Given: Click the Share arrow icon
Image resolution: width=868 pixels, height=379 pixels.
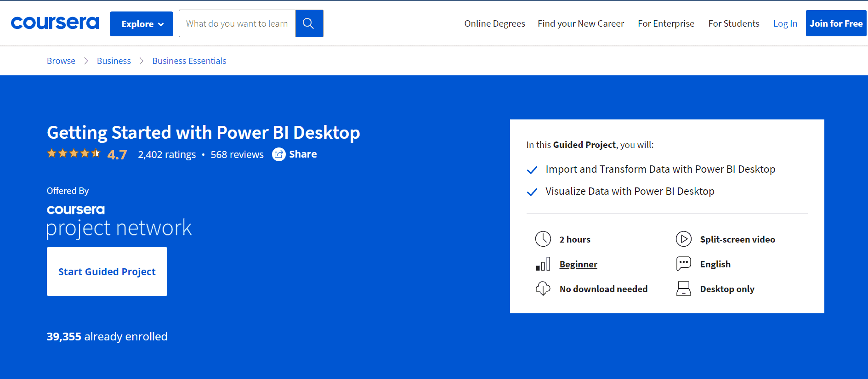Looking at the screenshot, I should coord(279,154).
